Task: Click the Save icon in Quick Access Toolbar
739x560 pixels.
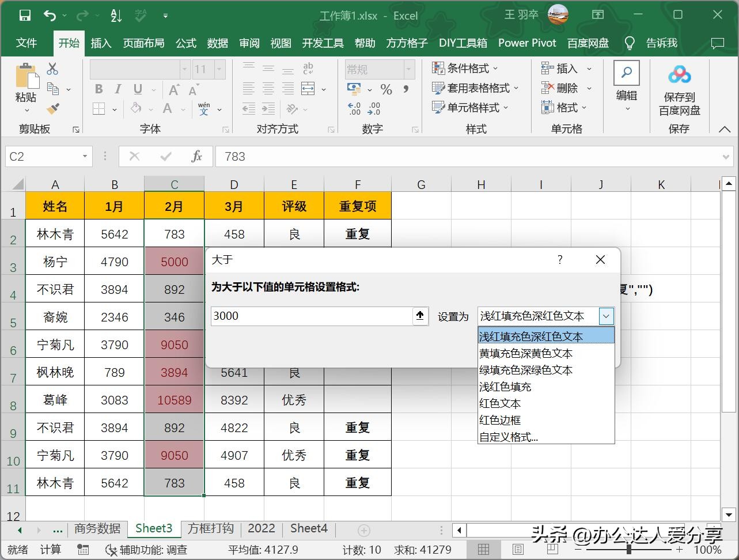Action: pos(24,15)
